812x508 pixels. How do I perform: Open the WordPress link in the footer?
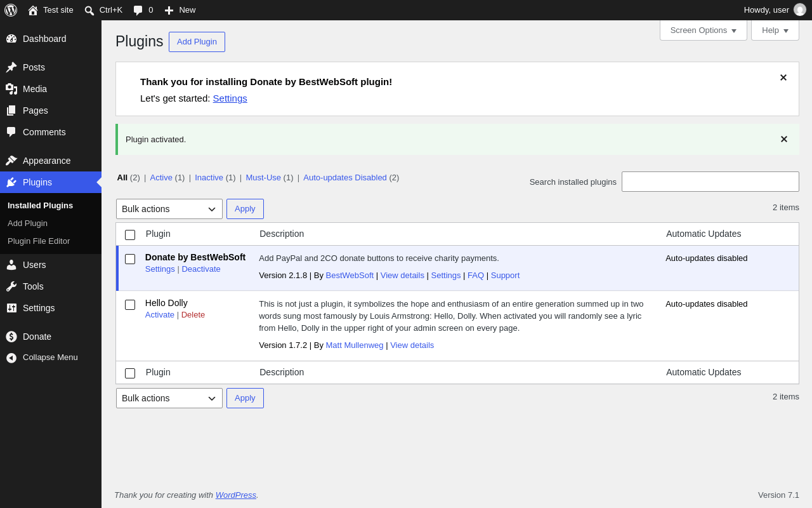click(x=236, y=495)
